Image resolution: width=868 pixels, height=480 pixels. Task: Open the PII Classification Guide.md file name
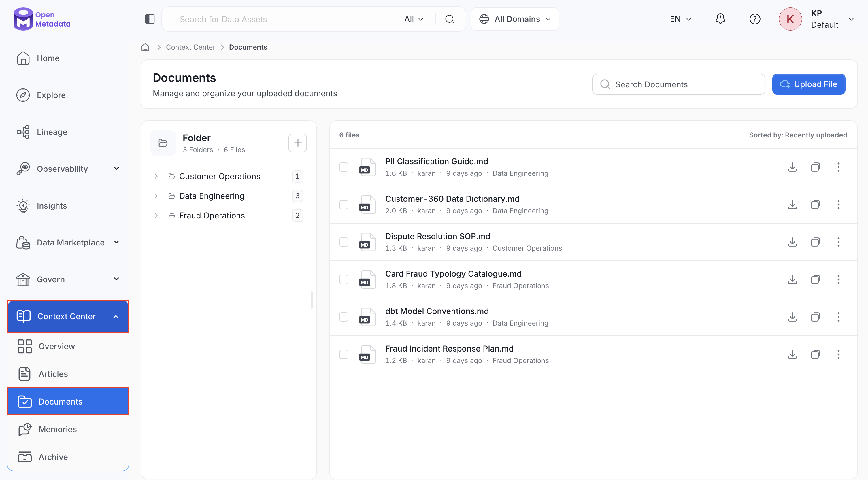coord(436,161)
